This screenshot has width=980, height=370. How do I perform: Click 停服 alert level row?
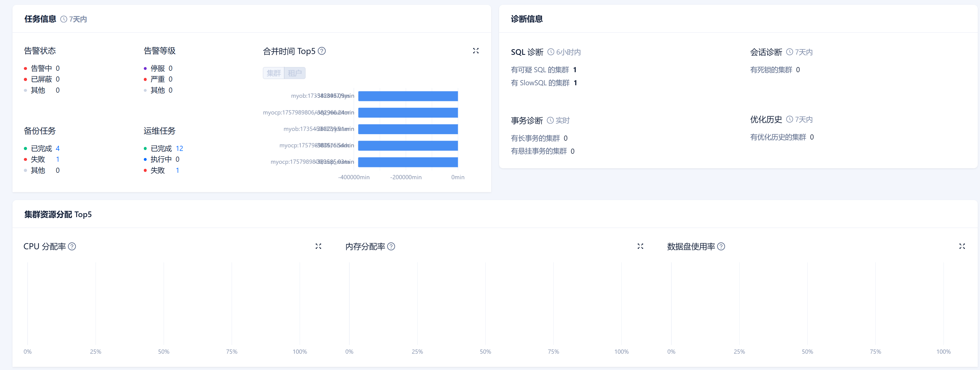click(x=158, y=68)
